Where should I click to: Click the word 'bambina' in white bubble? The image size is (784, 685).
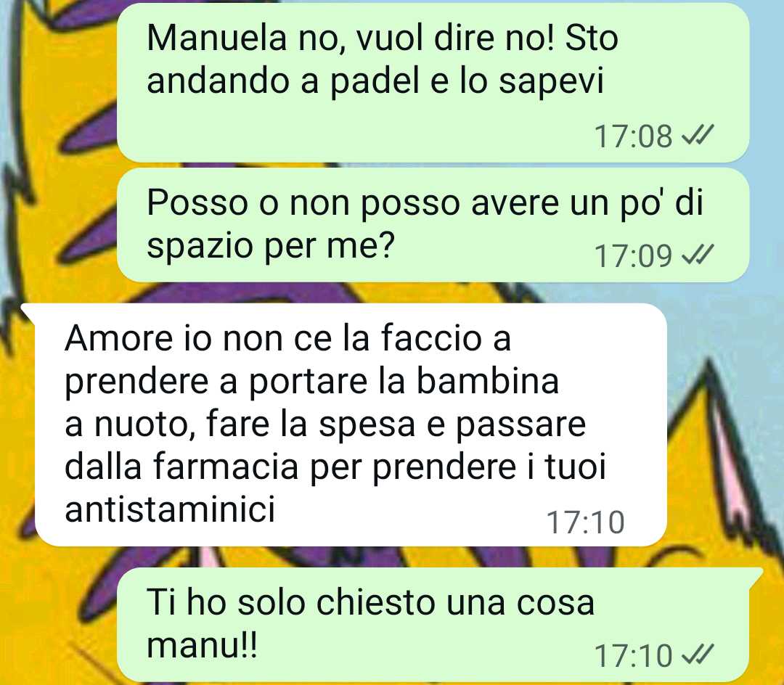pyautogui.click(x=487, y=380)
